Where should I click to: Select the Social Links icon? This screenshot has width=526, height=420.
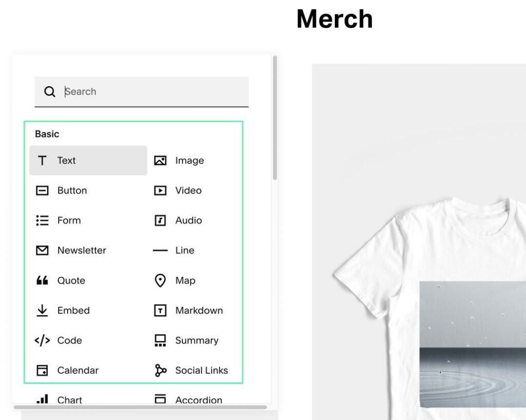[160, 370]
